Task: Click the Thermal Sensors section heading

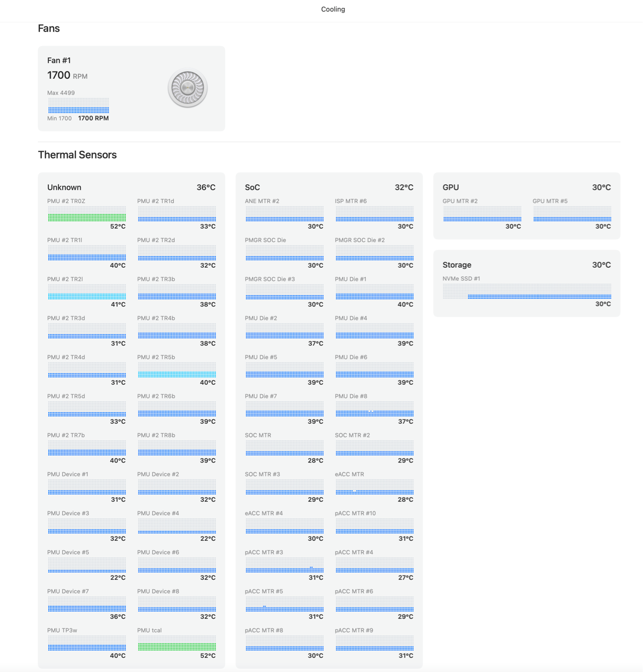Action: (x=77, y=155)
